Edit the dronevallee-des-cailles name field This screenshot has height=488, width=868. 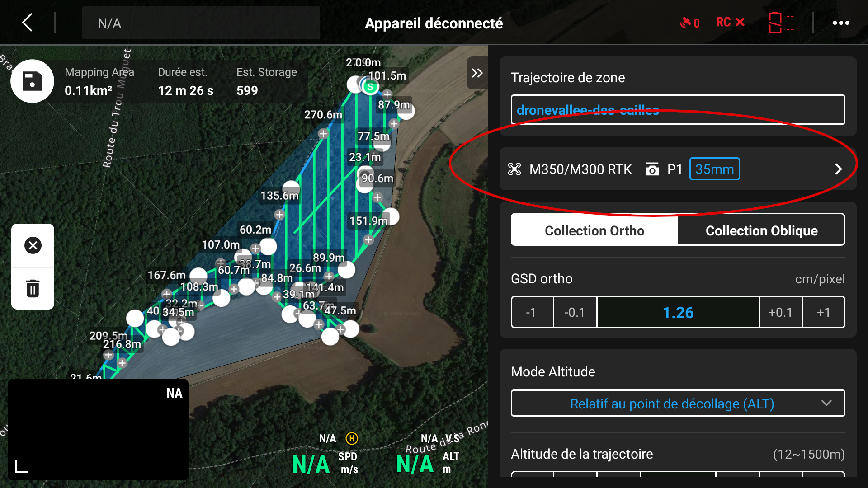(677, 110)
